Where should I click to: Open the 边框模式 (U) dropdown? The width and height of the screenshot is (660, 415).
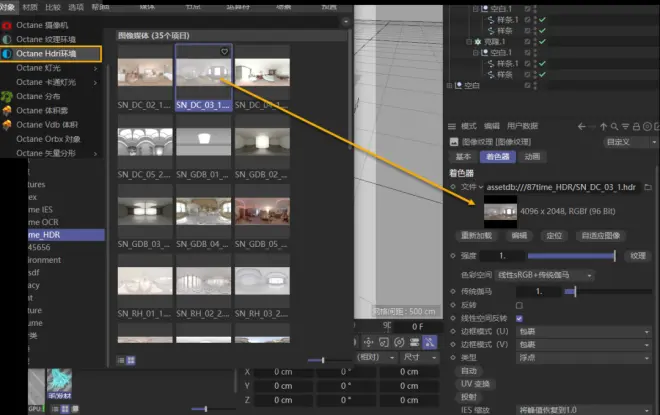coord(584,332)
